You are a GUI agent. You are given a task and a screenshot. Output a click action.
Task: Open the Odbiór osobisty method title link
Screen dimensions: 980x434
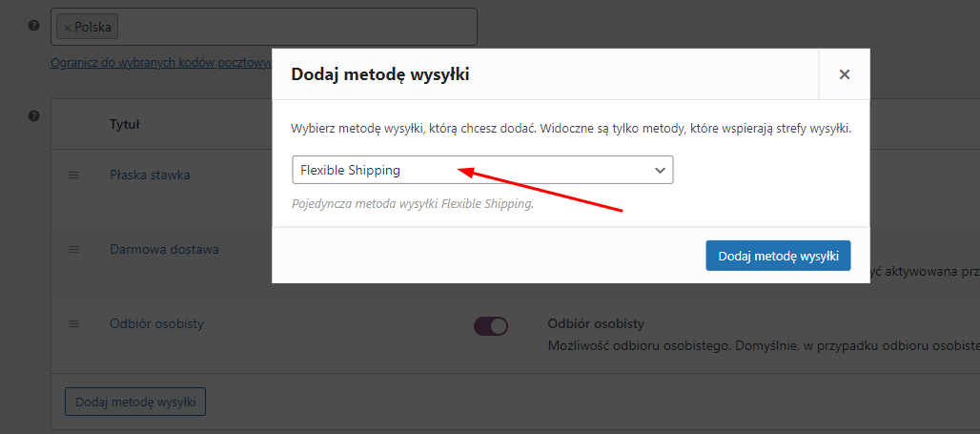coord(157,324)
